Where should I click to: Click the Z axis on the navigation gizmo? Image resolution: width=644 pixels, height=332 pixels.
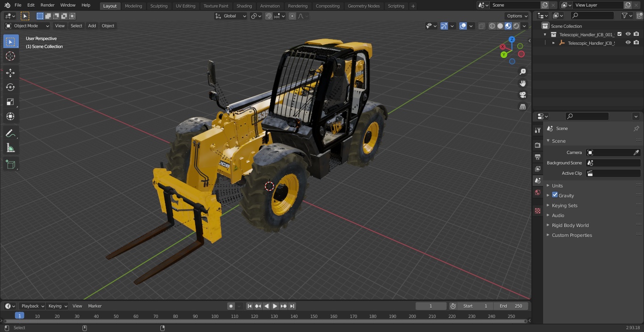coord(512,40)
